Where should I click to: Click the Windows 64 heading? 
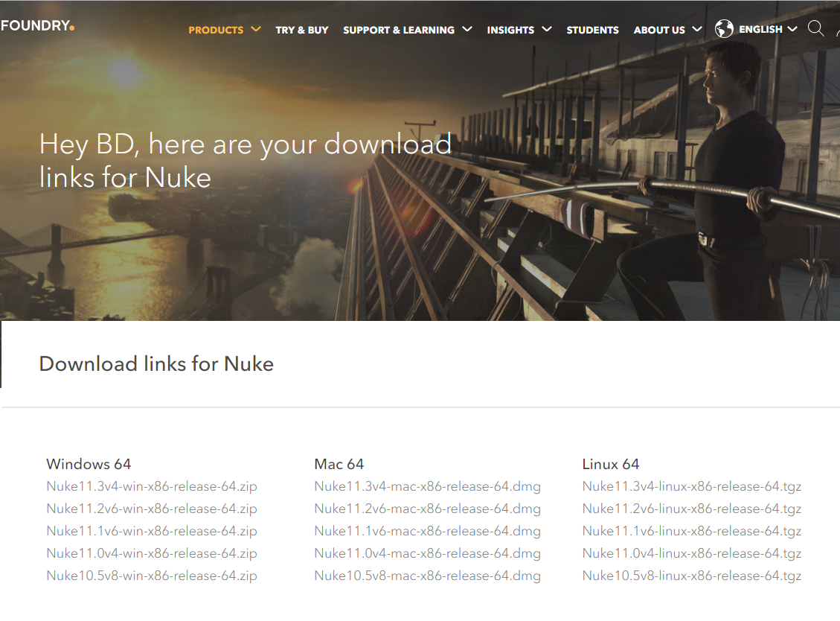point(89,464)
